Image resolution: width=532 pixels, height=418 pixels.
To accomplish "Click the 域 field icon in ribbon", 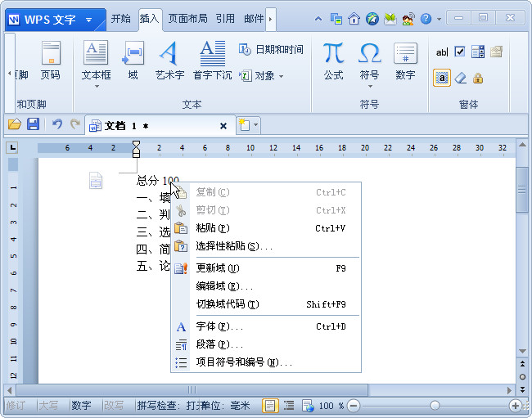I will 133,60.
